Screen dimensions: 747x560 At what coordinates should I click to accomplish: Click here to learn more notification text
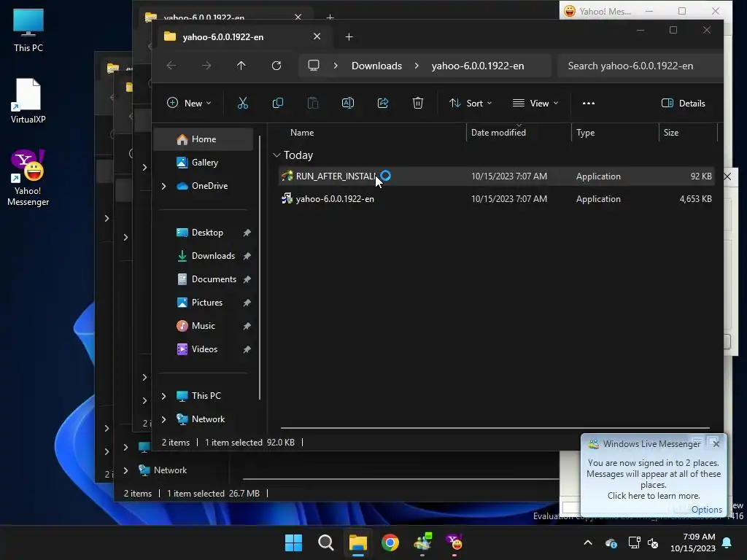(653, 496)
